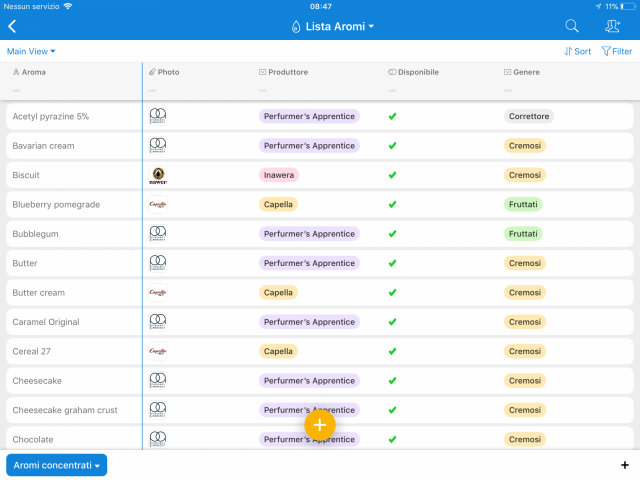Viewport: 640px width, 480px height.
Task: Tap the Lista Aromi droplet icon
Action: click(x=296, y=27)
